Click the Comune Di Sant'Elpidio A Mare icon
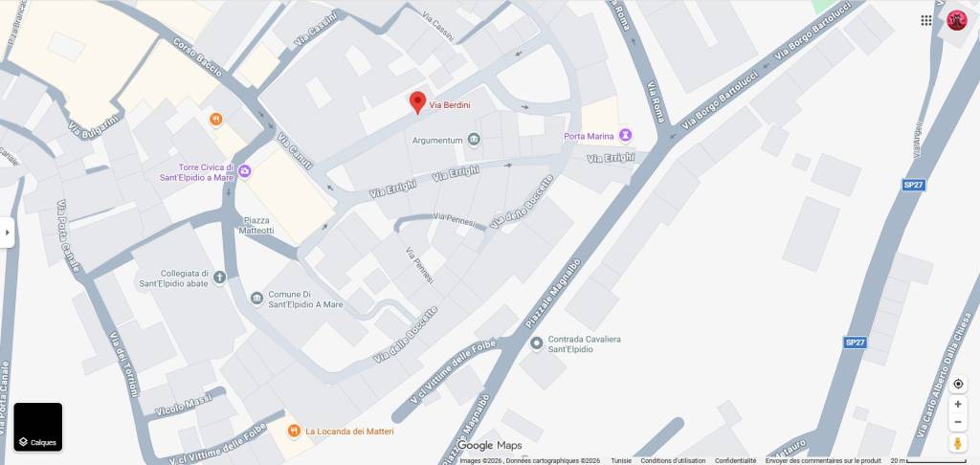Screen dimensions: 980x465 [256, 299]
